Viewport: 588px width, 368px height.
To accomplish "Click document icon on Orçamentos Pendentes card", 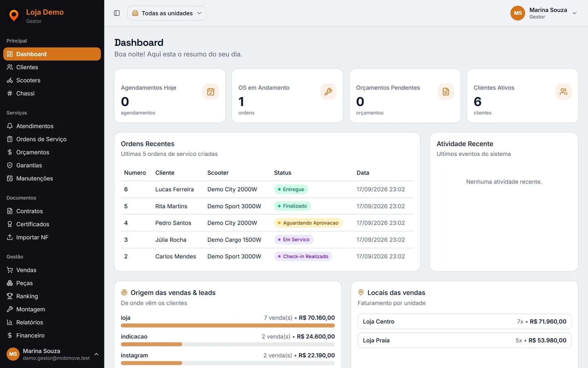I will tap(446, 92).
